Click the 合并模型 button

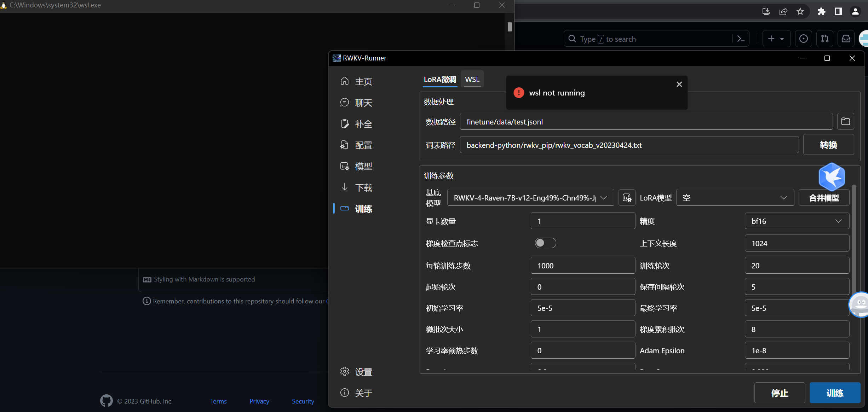pos(824,197)
